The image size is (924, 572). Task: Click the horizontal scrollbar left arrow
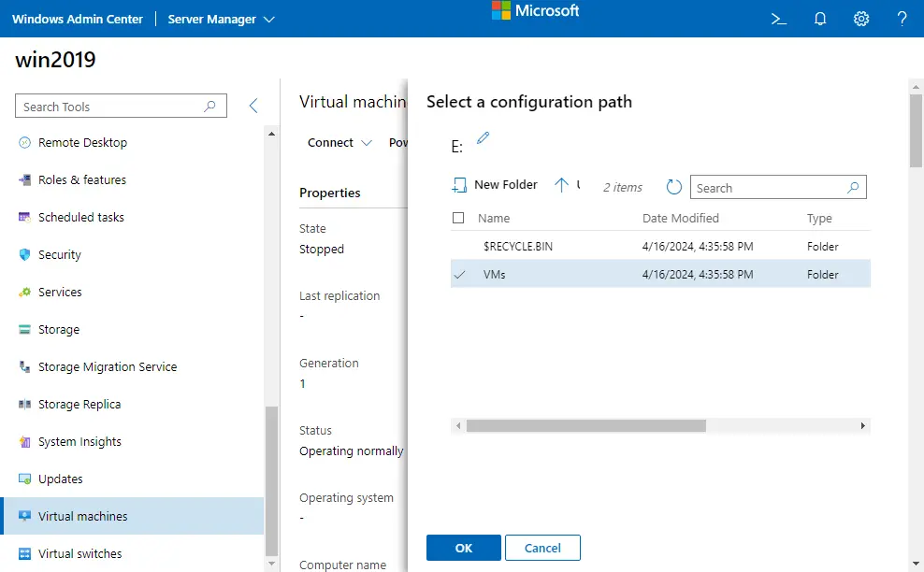[x=458, y=425]
